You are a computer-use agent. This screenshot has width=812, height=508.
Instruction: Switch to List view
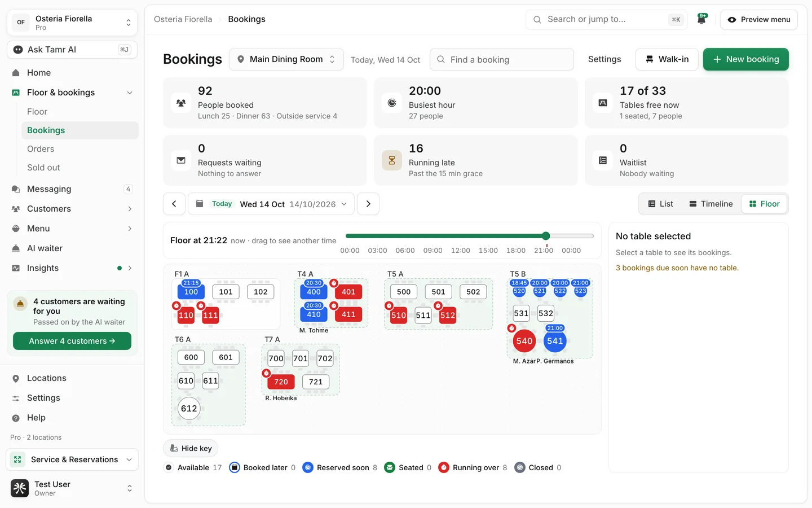tap(660, 204)
